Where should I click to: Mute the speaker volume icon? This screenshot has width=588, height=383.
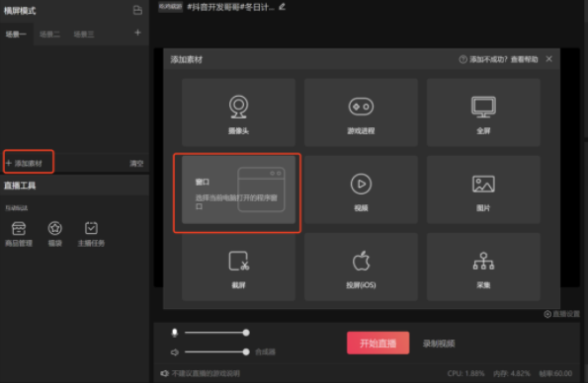(x=174, y=352)
